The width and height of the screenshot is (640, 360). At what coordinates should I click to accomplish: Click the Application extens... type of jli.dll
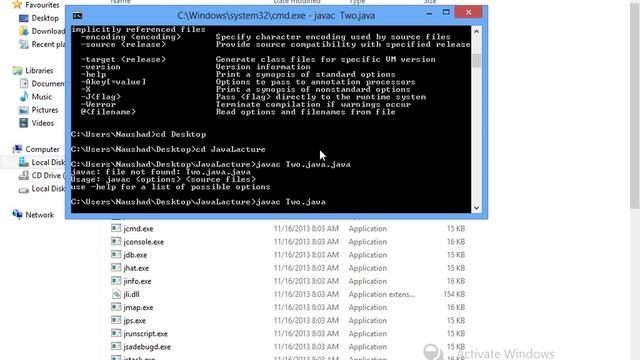(x=382, y=294)
